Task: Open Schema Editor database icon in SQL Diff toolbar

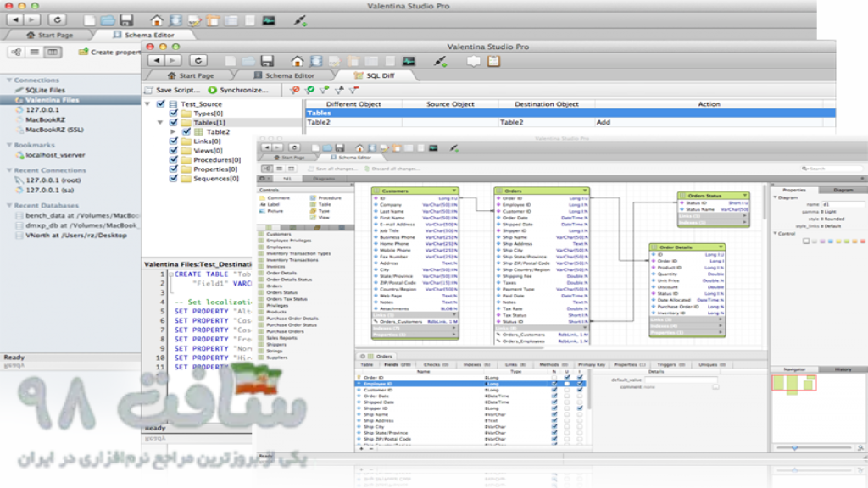Action: click(x=316, y=61)
